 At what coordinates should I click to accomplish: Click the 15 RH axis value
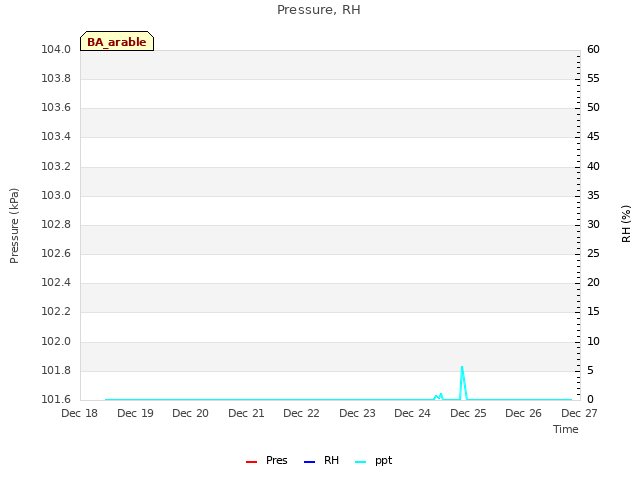593,311
